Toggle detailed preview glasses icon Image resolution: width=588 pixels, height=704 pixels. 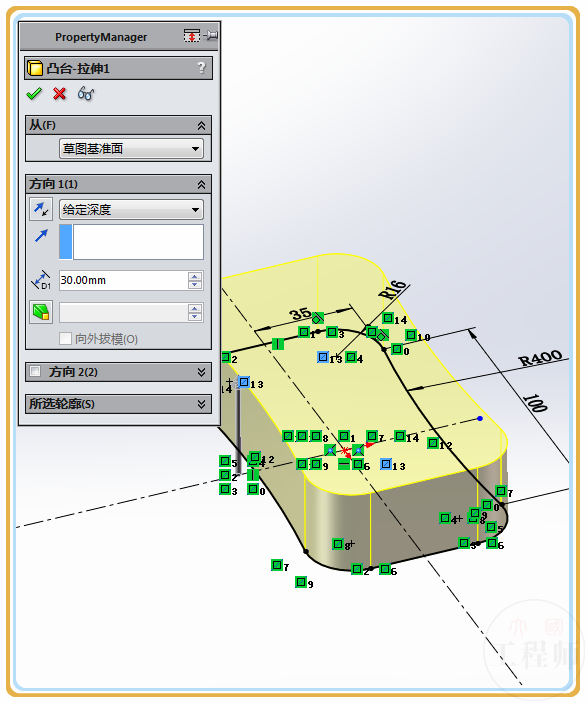(85, 94)
